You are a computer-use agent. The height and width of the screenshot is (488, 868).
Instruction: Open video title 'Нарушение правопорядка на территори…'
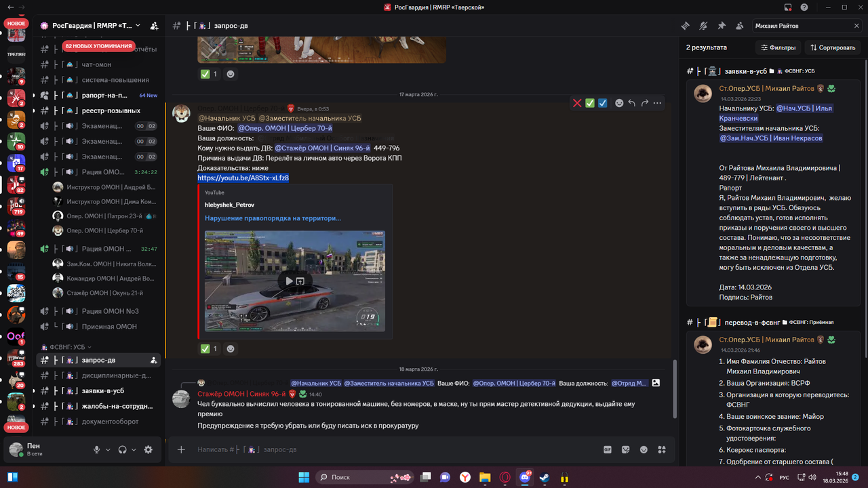(273, 218)
